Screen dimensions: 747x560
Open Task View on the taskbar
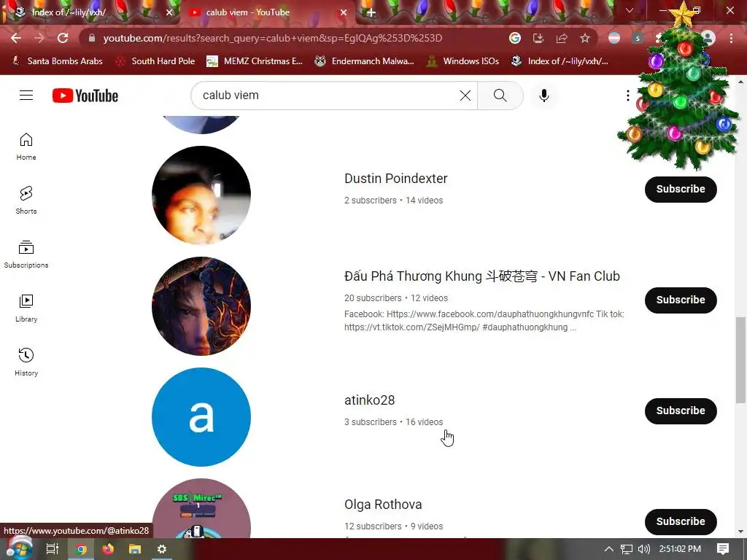pos(53,549)
